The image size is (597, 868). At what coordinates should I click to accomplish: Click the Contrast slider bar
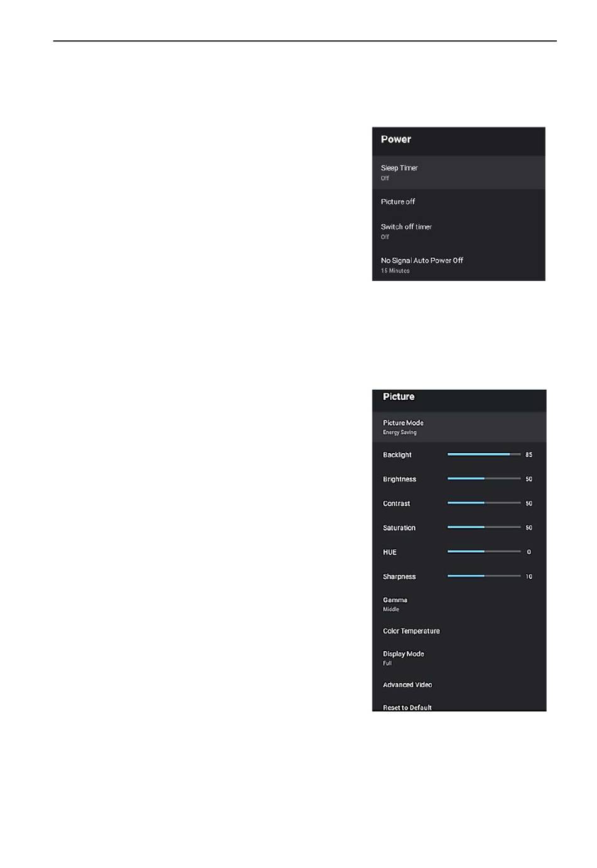tap(484, 503)
